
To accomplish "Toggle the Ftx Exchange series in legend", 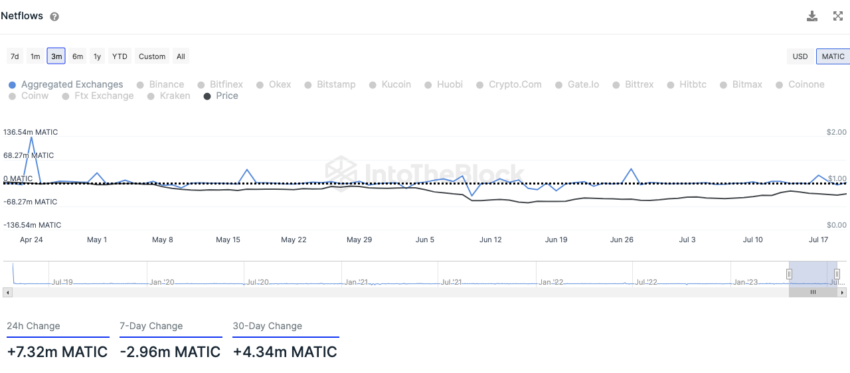I will point(98,96).
